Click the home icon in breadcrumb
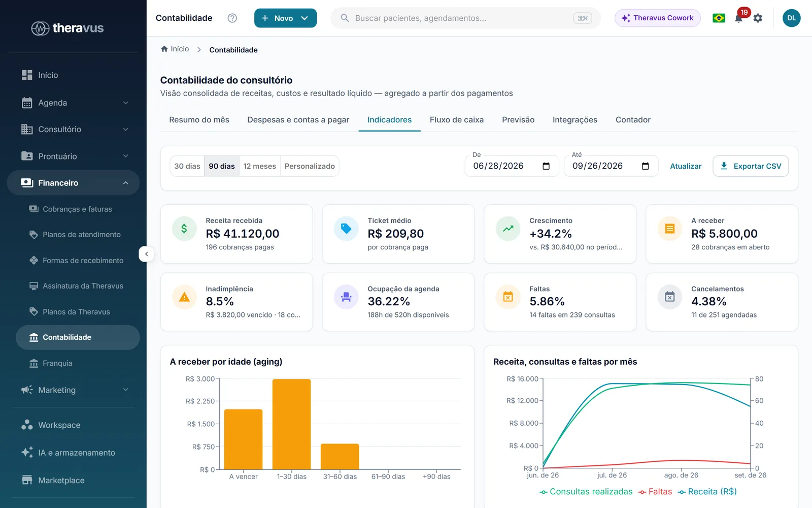Viewport: 812px width, 508px height. pos(164,49)
